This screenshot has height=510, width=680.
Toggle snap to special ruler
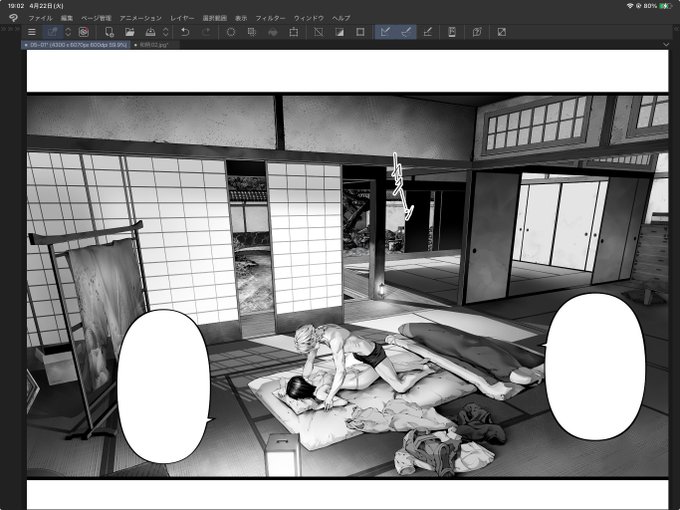[x=406, y=32]
